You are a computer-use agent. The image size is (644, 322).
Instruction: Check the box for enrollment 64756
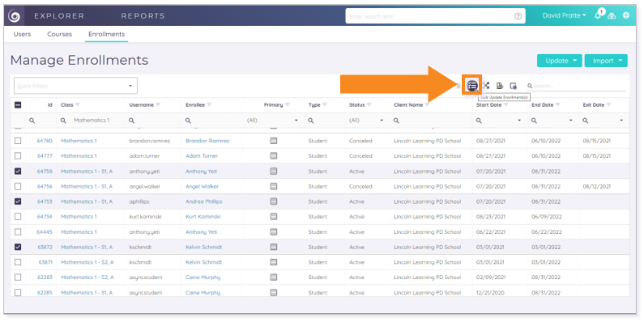click(18, 186)
